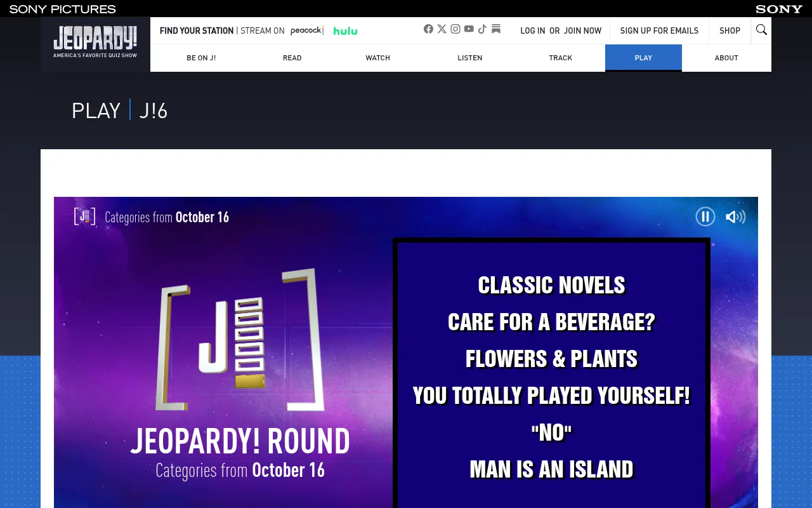
Task: Open the TRACK menu
Action: 561,58
